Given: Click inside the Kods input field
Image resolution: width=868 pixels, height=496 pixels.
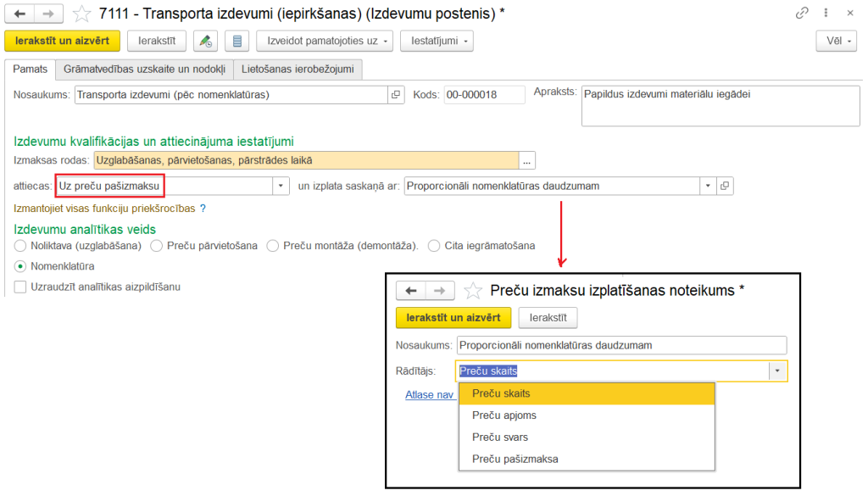Looking at the screenshot, I should pos(483,94).
